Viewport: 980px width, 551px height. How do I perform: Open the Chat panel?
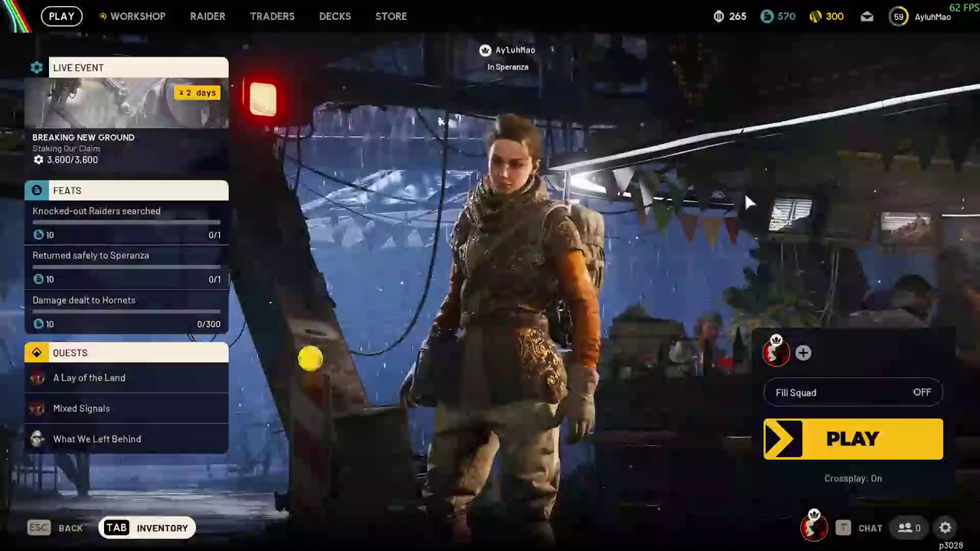pos(871,528)
